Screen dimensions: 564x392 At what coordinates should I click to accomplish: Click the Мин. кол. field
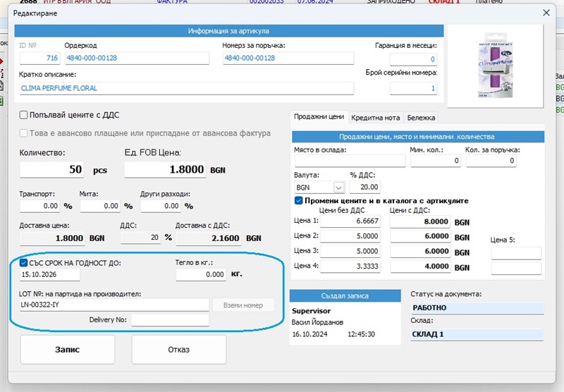[x=436, y=161]
